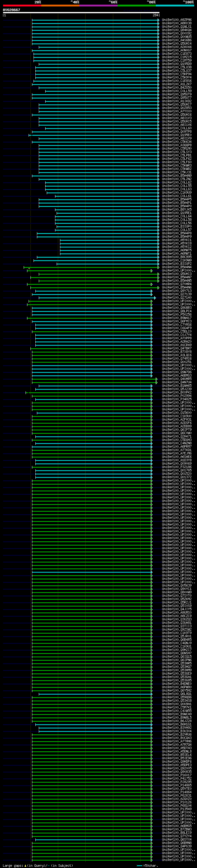
Task: Select alignment label UniRef100_A5YKI1
Action: coord(177,240)
